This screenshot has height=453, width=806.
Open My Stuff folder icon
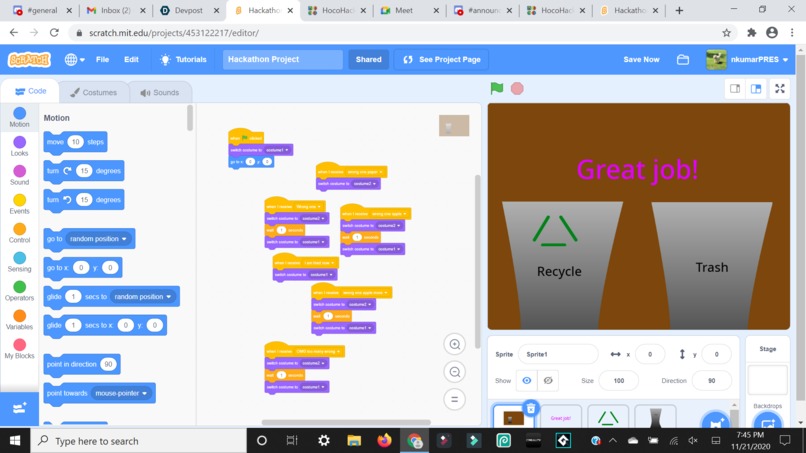click(x=683, y=60)
